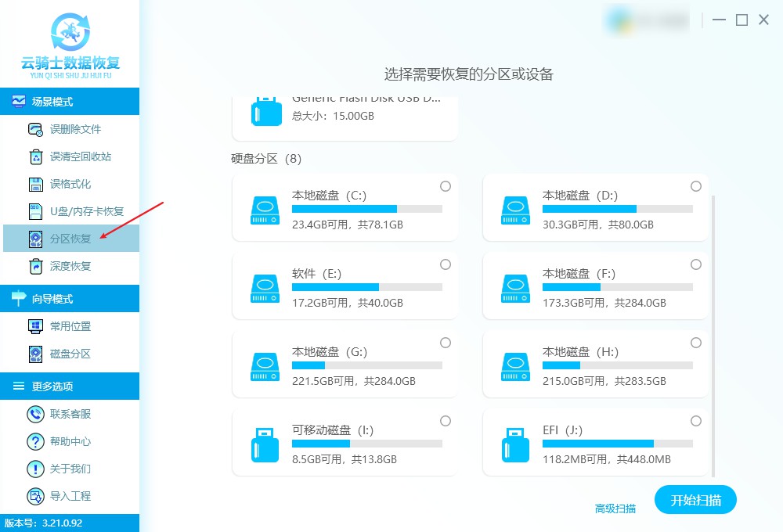
Task: Click the 向导模式 signpost icon
Action: (x=19, y=298)
